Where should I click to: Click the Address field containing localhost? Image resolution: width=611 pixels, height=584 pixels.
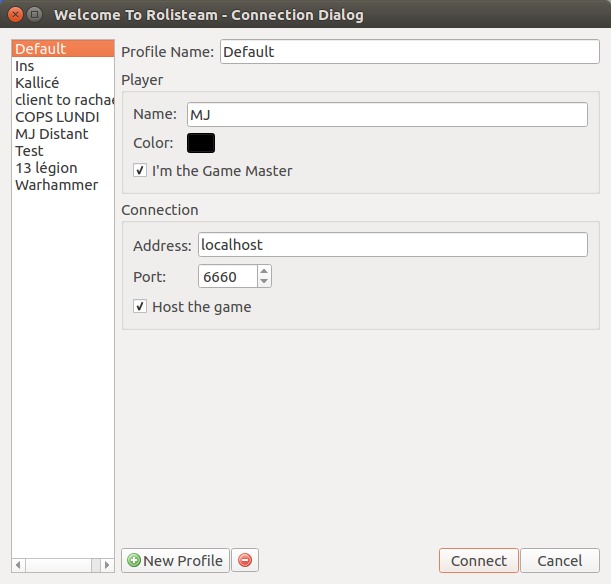391,245
